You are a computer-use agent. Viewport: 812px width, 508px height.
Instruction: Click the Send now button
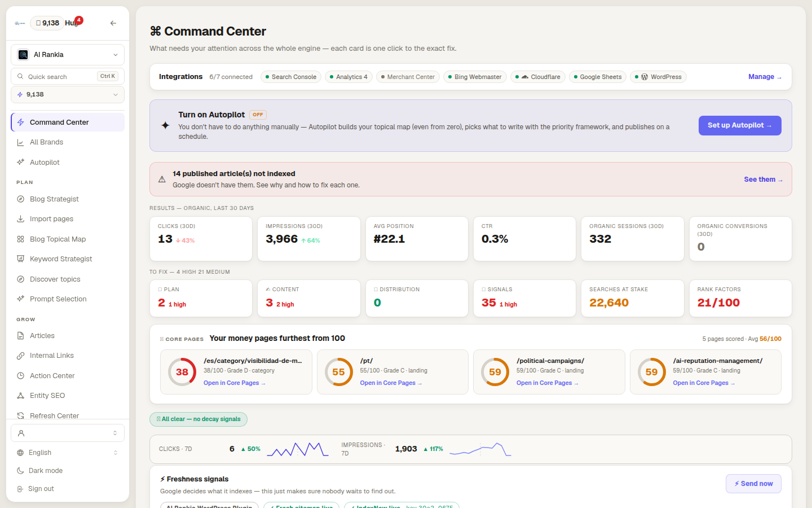[753, 484]
